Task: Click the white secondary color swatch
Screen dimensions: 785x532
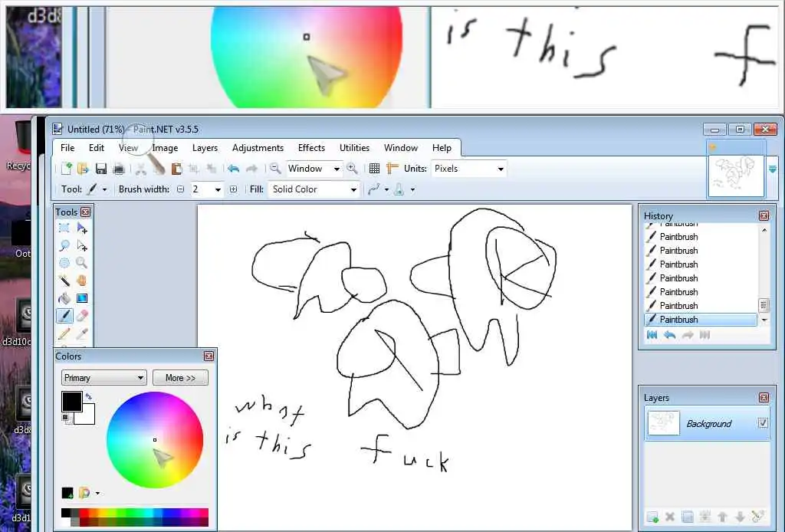Action: (x=88, y=417)
